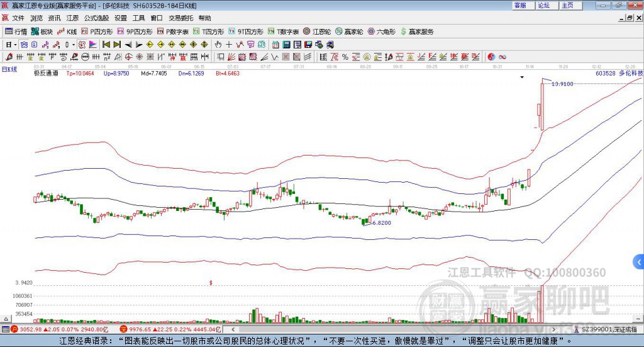Click the 日K线 period label

[x=9, y=69]
